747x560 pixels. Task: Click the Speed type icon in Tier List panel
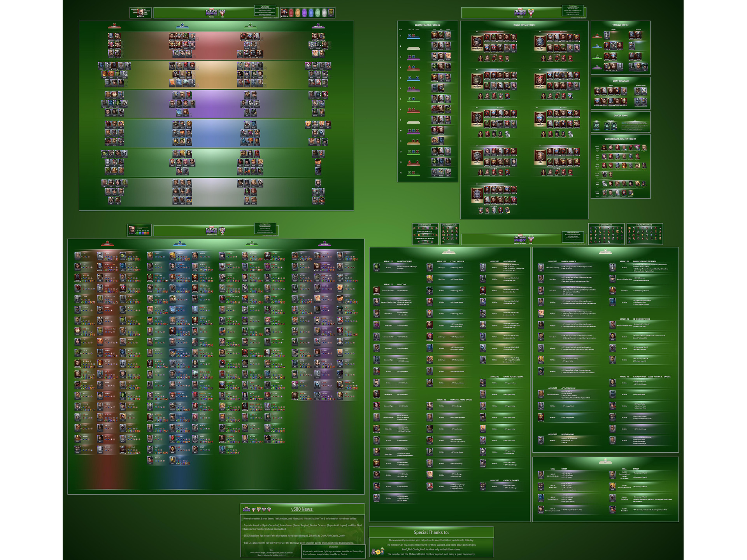click(250, 26)
